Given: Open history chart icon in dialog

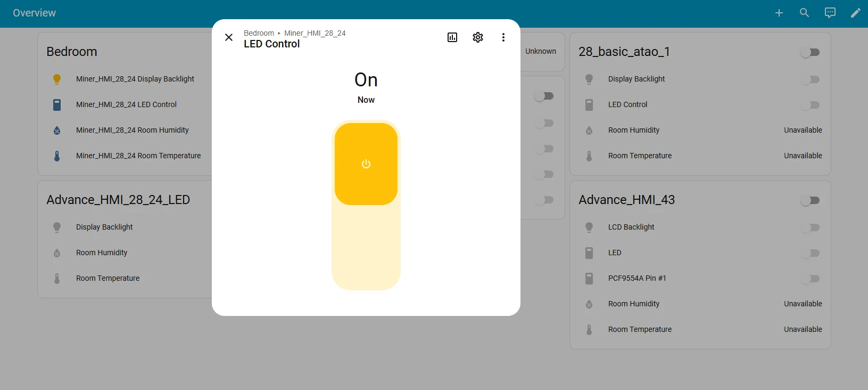Looking at the screenshot, I should point(452,37).
